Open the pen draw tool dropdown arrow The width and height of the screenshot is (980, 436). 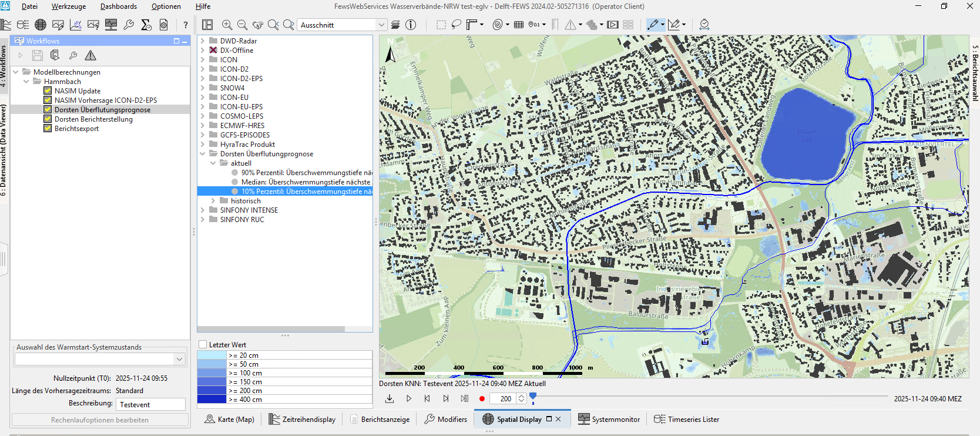click(x=663, y=25)
